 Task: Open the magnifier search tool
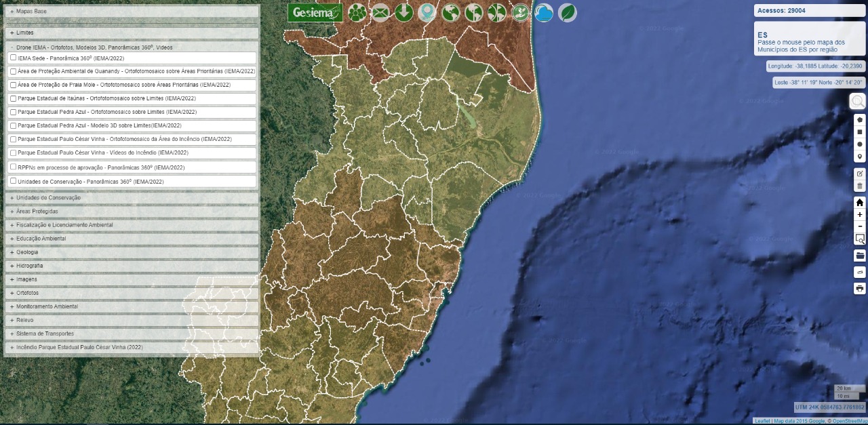858,102
